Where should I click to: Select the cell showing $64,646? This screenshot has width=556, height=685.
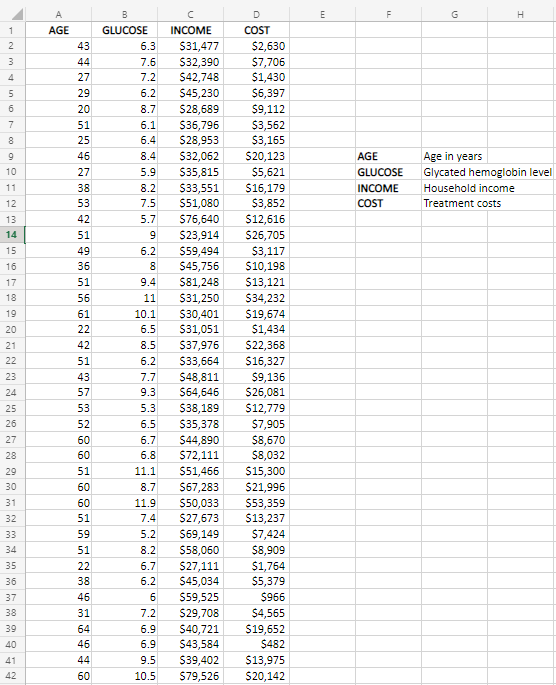(x=190, y=392)
